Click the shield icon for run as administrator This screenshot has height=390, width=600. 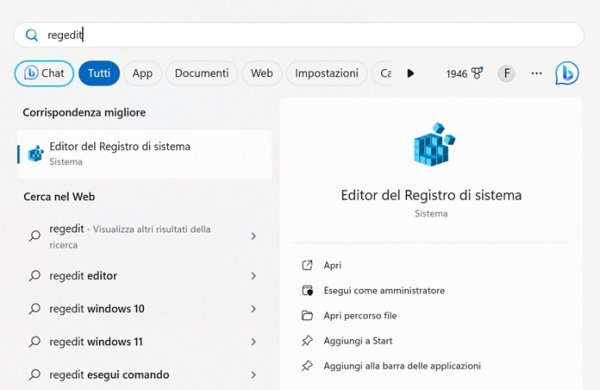point(307,290)
